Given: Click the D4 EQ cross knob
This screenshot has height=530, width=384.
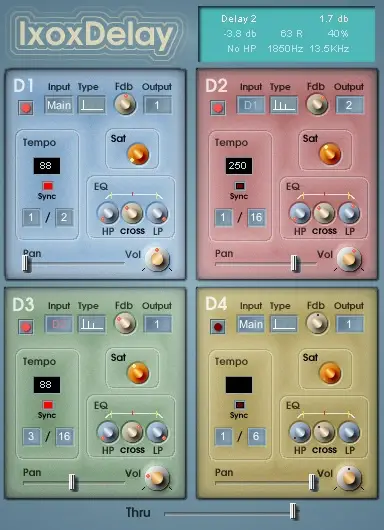Looking at the screenshot, I should click(x=324, y=432).
